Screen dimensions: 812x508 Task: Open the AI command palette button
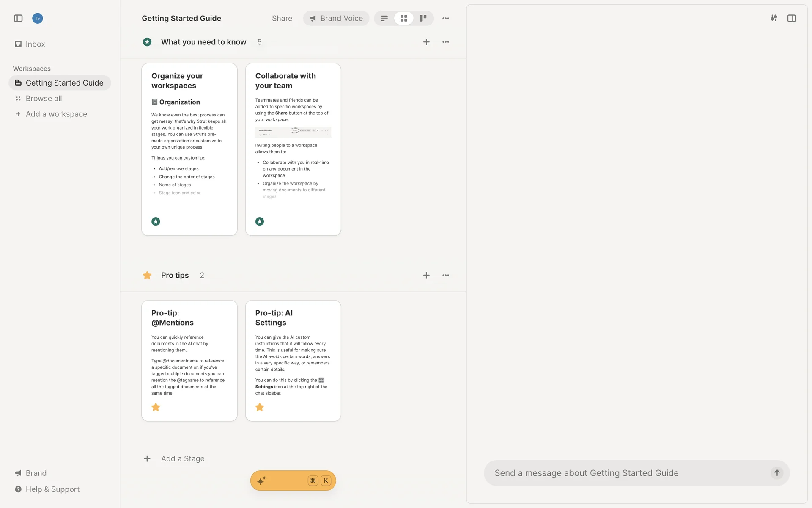(x=293, y=480)
